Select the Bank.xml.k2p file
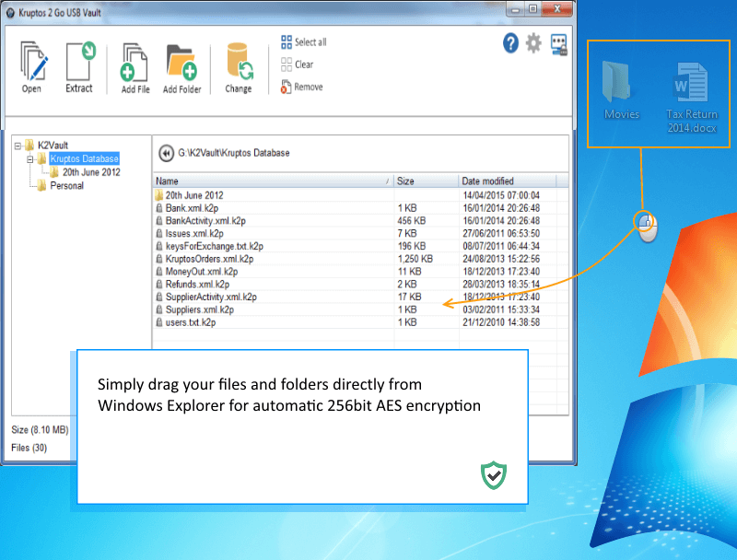The width and height of the screenshot is (737, 560). click(192, 208)
